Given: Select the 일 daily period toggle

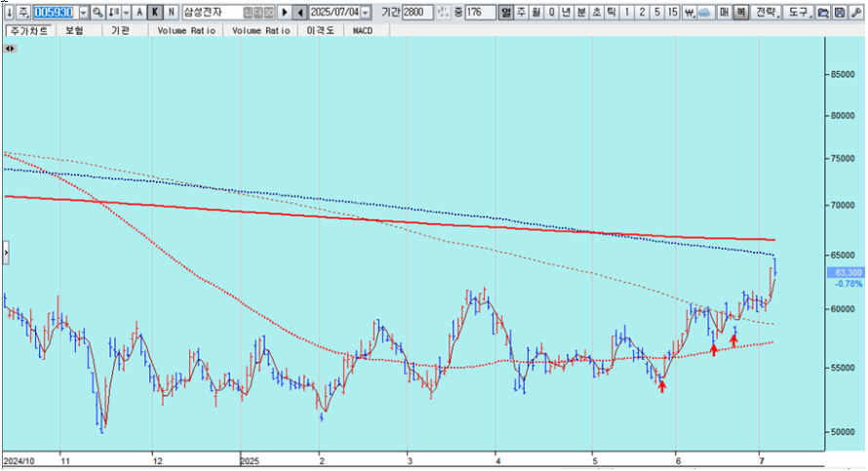Looking at the screenshot, I should pyautogui.click(x=505, y=13).
